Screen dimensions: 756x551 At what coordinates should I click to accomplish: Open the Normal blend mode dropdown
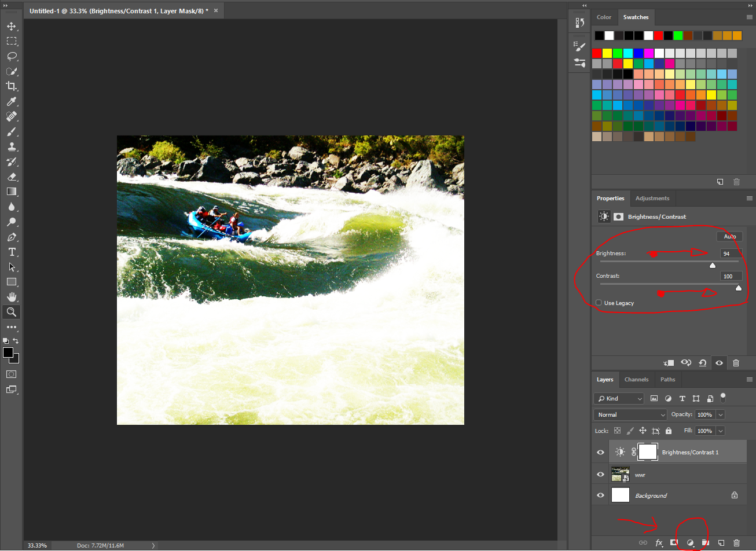631,414
